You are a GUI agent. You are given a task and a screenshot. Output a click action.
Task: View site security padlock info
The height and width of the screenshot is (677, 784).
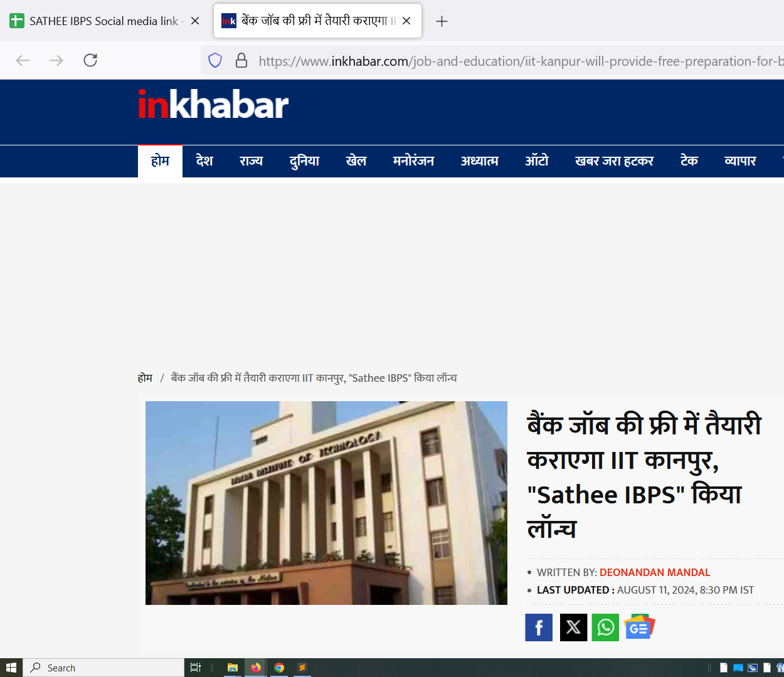[x=241, y=61]
